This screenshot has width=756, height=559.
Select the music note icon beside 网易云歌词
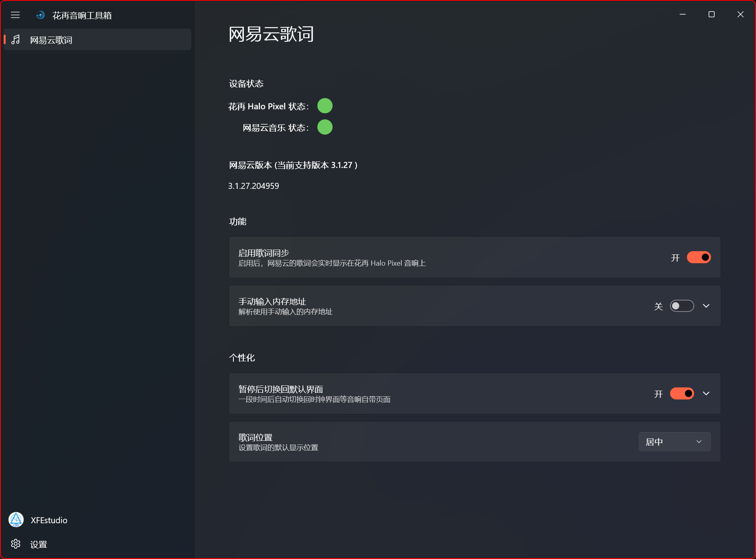(x=16, y=39)
